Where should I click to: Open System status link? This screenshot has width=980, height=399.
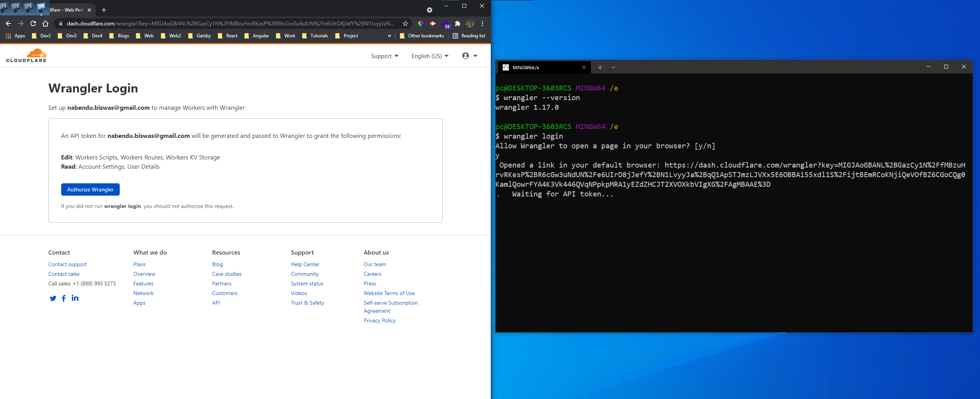[307, 283]
